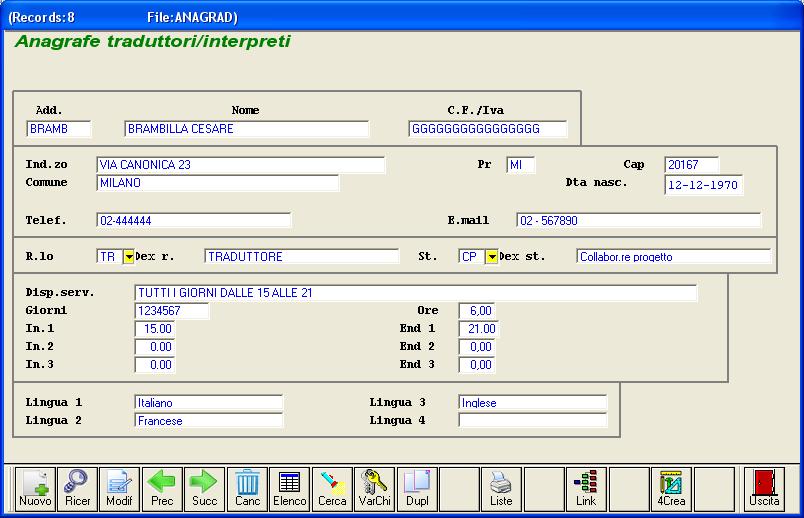The image size is (804, 518).
Task: Click the Dta nasc. label
Action: (596, 183)
